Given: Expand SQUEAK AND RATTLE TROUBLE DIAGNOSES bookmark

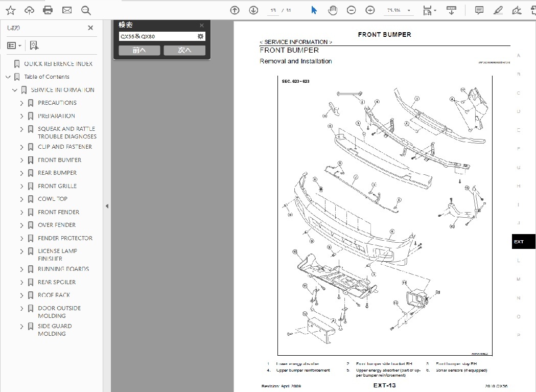Looking at the screenshot, I should (x=21, y=129).
